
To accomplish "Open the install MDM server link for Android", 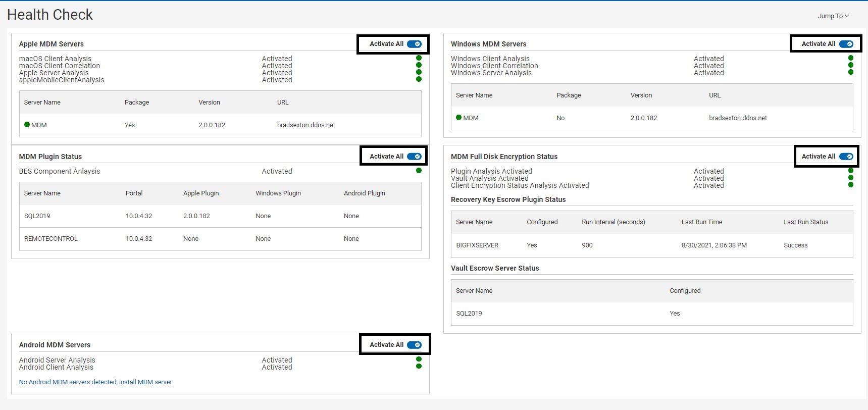I will point(95,382).
